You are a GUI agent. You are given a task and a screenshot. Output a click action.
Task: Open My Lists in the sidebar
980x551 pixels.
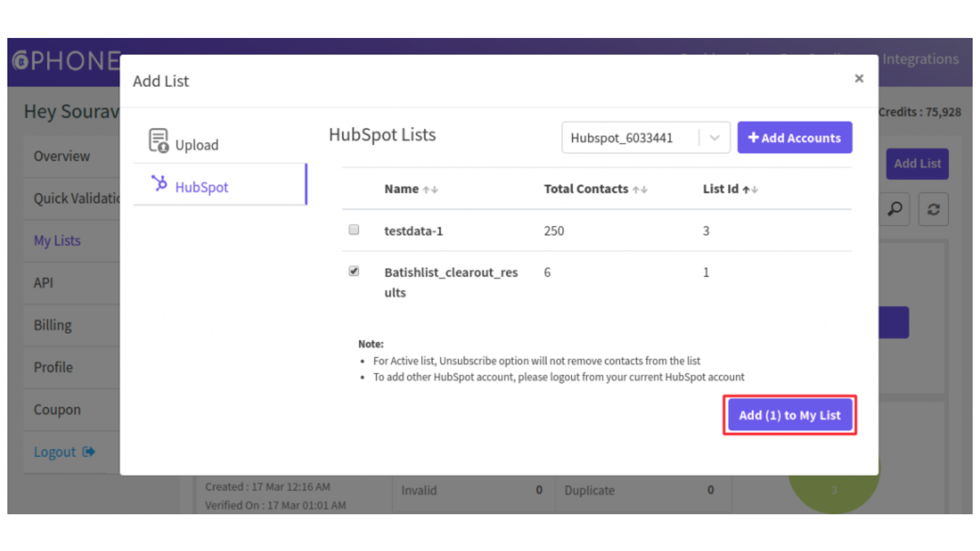click(57, 241)
